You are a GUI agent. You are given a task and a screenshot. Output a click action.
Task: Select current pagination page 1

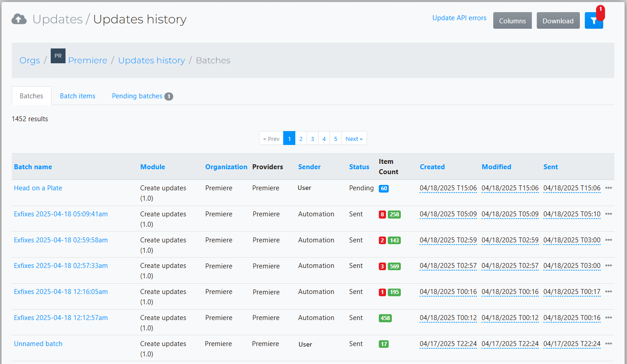[x=289, y=139]
